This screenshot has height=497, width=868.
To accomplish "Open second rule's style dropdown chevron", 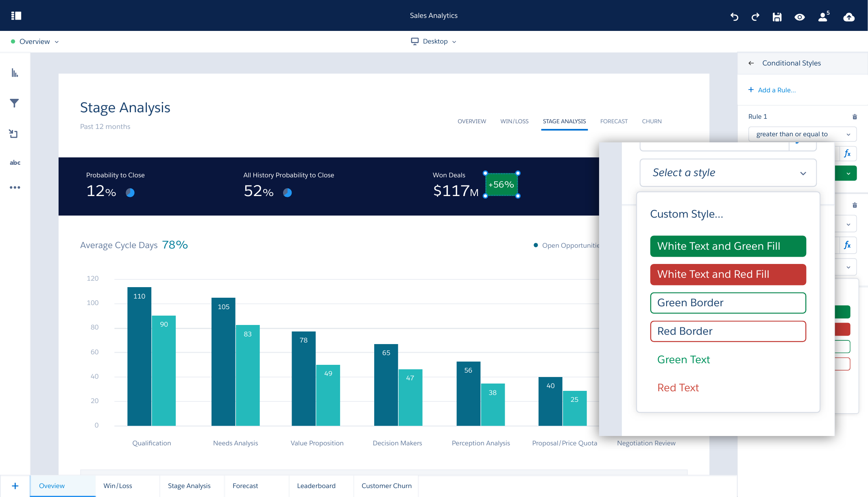I will click(848, 267).
